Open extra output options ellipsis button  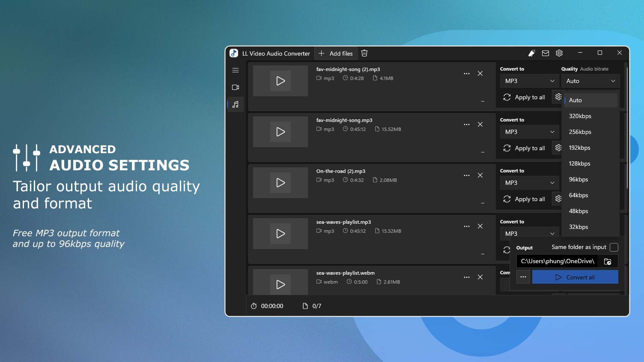(x=523, y=277)
